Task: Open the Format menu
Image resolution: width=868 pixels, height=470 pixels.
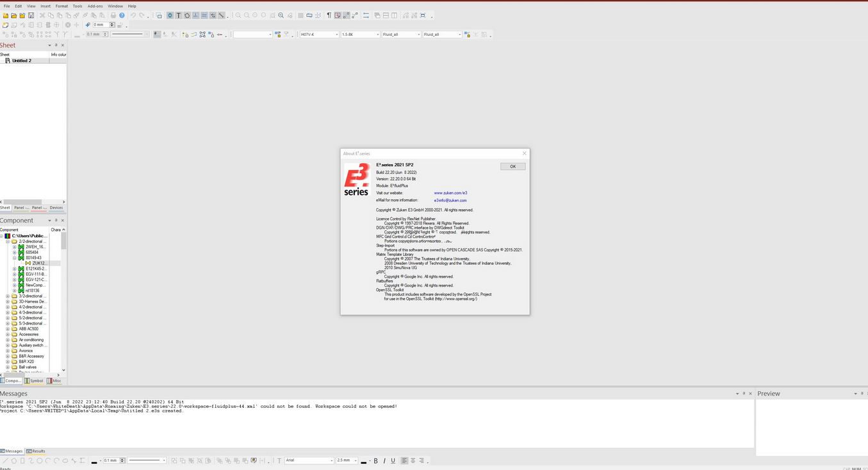Action: 61,6
